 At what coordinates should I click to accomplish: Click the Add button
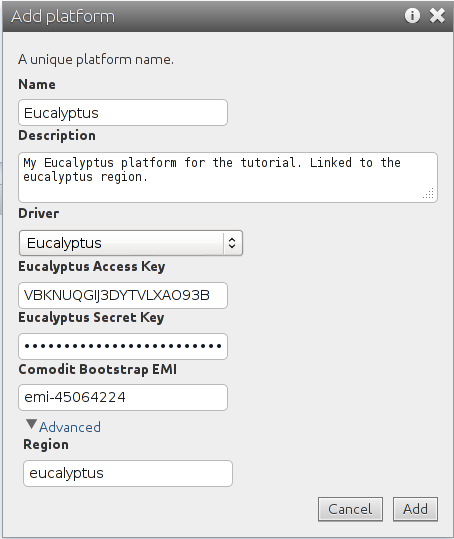coord(416,509)
